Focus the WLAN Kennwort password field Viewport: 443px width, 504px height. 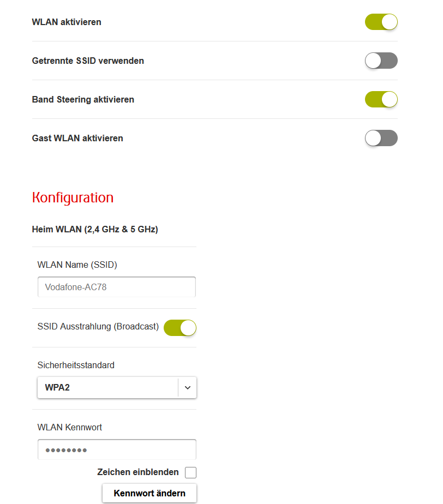click(x=117, y=449)
